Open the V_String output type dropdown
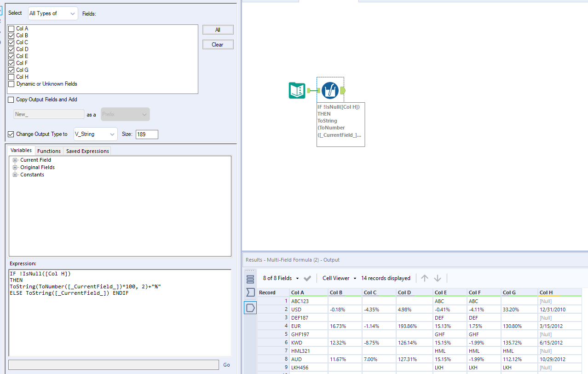The height and width of the screenshot is (374, 588). click(95, 134)
